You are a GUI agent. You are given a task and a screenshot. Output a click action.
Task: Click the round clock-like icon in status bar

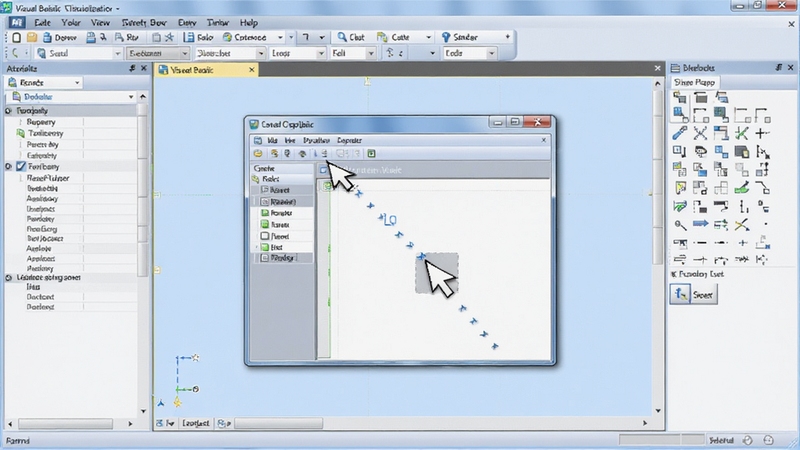[x=747, y=440]
